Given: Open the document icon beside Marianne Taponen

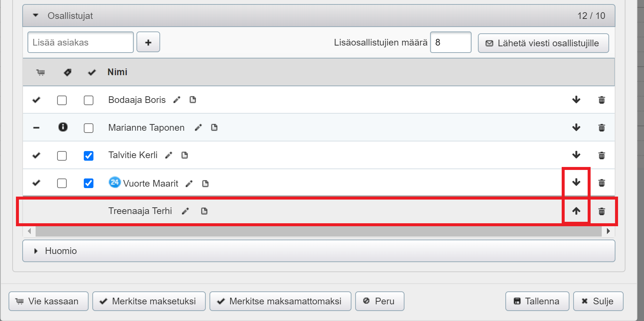Looking at the screenshot, I should [214, 128].
